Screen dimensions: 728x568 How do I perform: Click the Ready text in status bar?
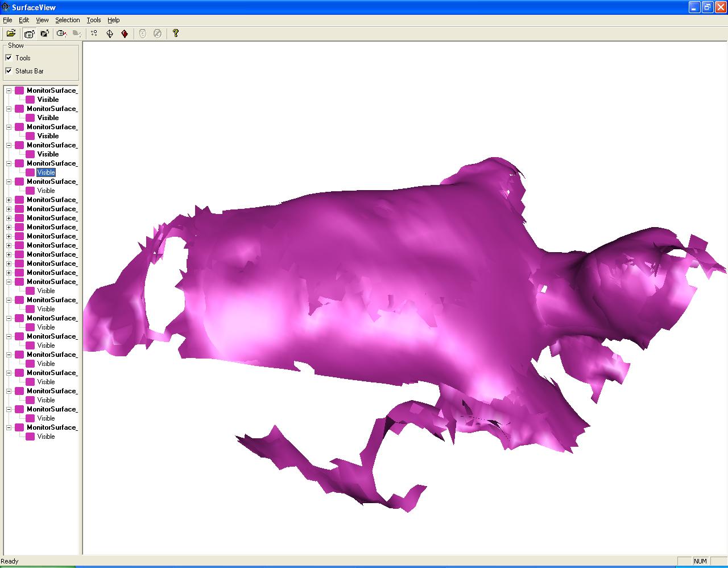coord(10,561)
